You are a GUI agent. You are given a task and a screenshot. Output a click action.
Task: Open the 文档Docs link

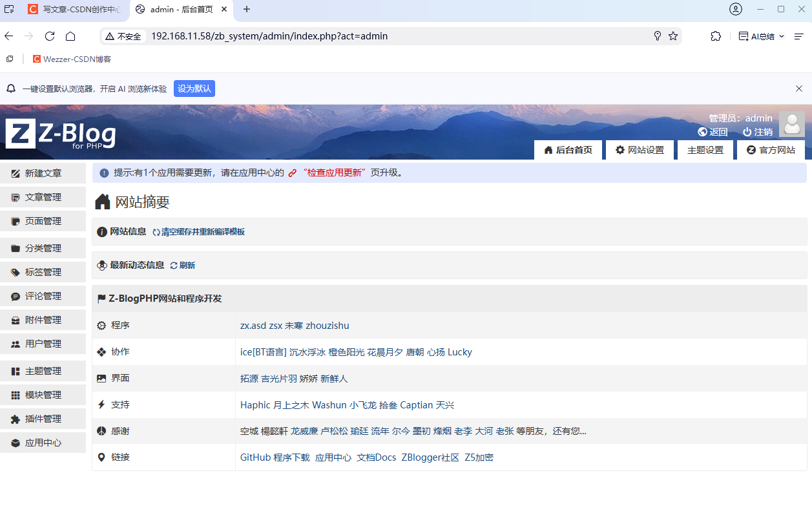(x=377, y=457)
